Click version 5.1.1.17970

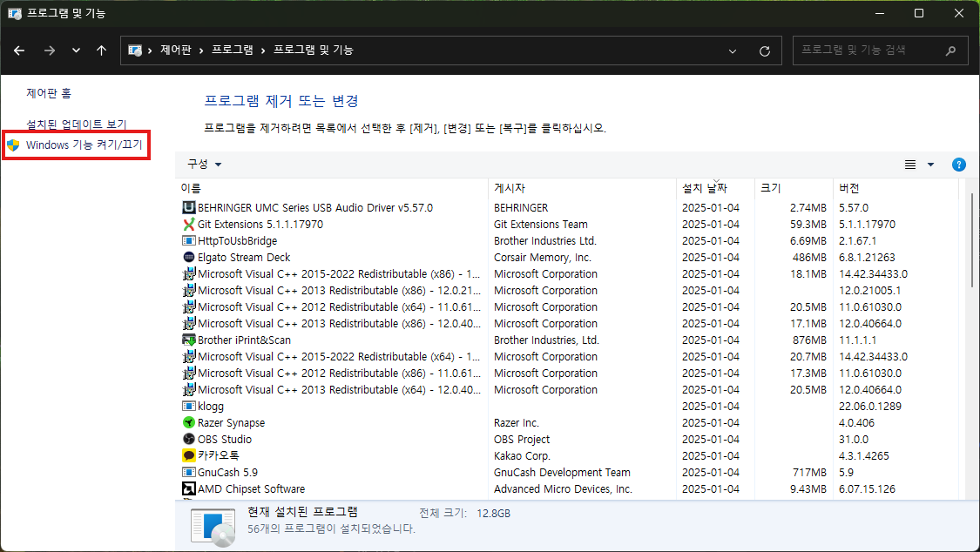coord(867,224)
